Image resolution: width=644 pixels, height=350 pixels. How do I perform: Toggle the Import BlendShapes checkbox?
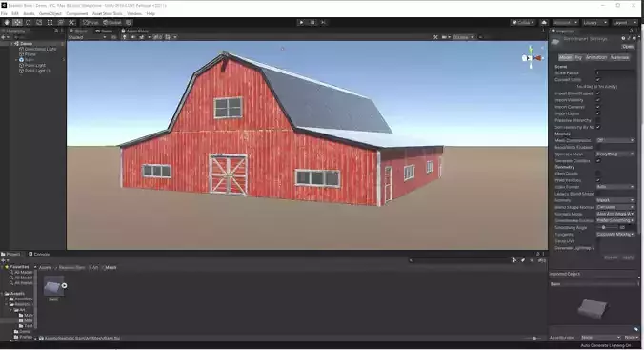(598, 93)
